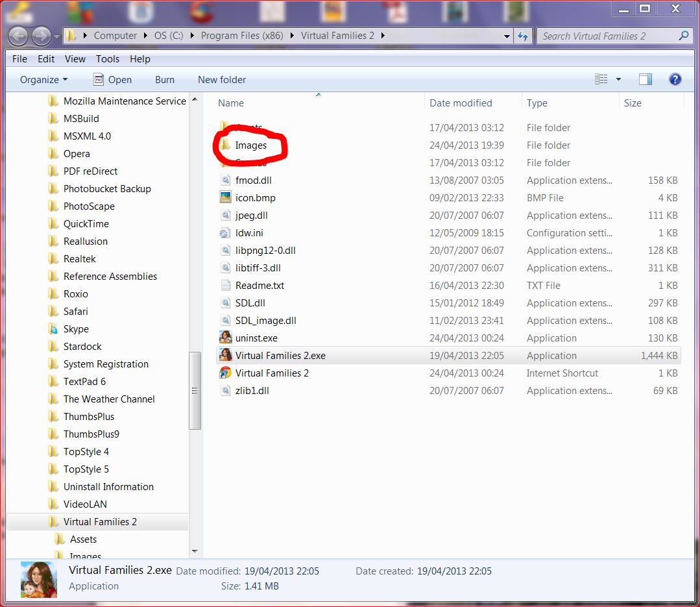The height and width of the screenshot is (607, 700).
Task: Open the Help menu
Action: 139,59
